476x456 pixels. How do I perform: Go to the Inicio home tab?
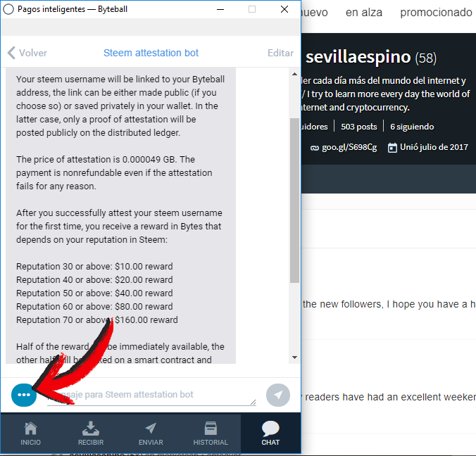[x=31, y=434]
